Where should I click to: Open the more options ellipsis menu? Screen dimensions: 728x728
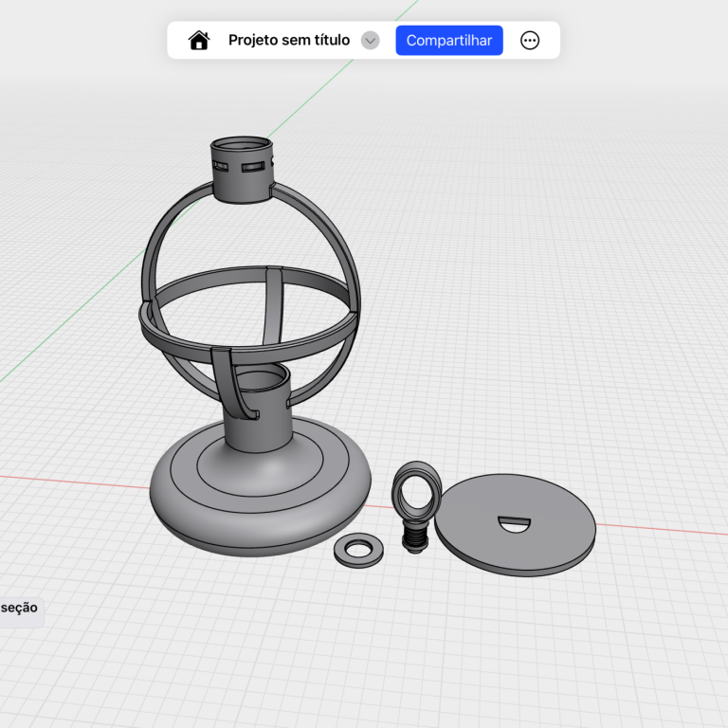click(x=530, y=40)
